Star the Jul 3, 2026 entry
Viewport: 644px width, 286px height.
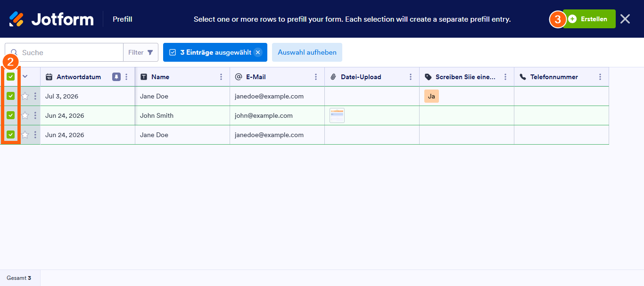(x=25, y=96)
